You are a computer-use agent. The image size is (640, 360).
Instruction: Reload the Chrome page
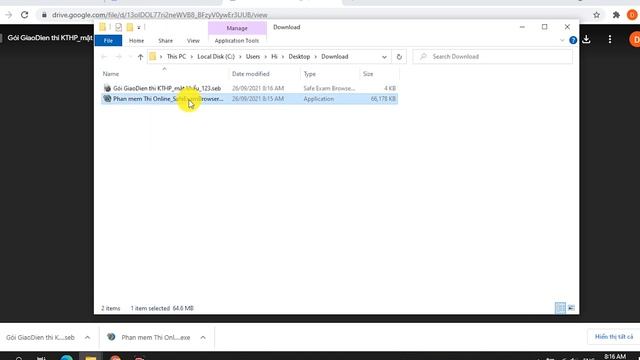24,15
